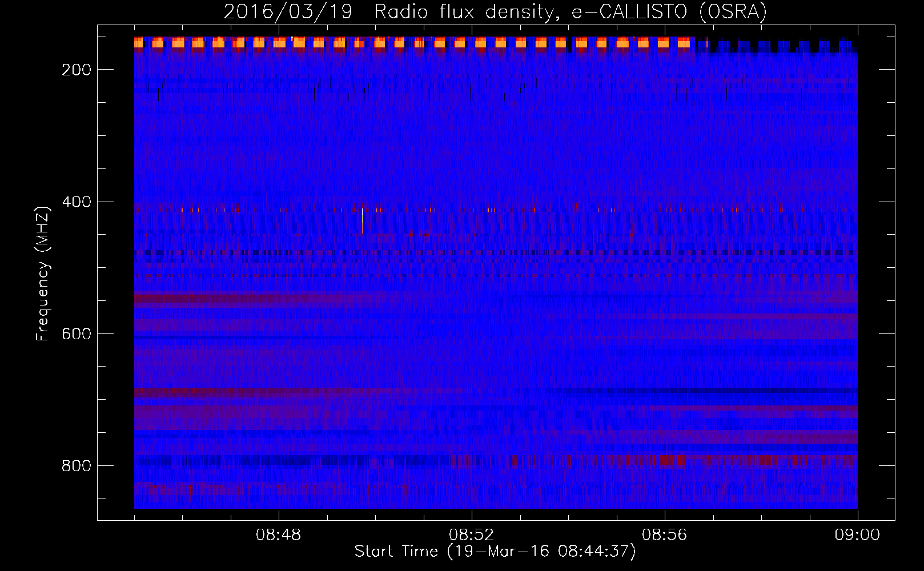Click the 09:00 time tick label
This screenshot has height=571, width=924.
pos(857,535)
